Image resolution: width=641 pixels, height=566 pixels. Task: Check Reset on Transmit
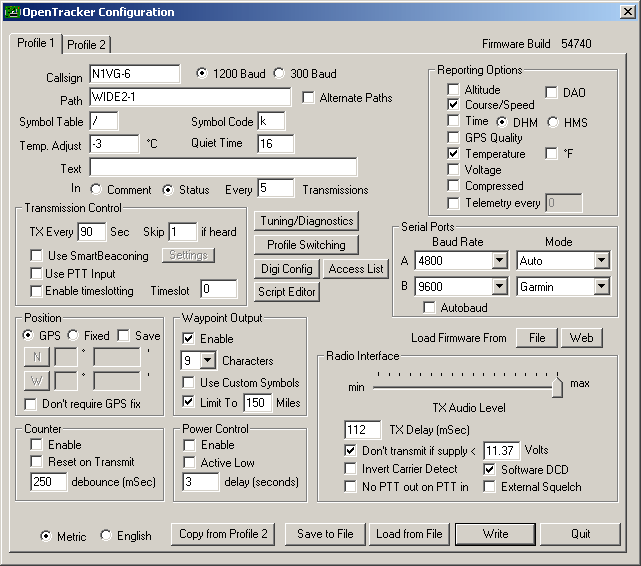(x=36, y=461)
